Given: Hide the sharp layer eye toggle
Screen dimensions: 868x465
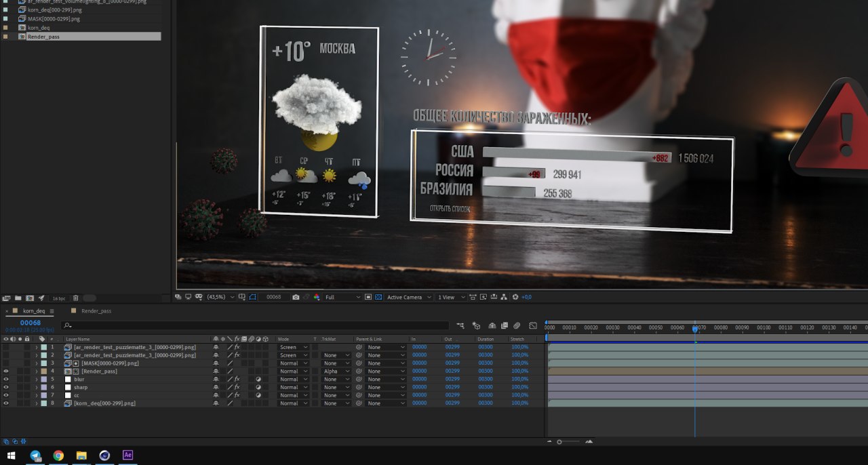Looking at the screenshot, I should (6, 388).
